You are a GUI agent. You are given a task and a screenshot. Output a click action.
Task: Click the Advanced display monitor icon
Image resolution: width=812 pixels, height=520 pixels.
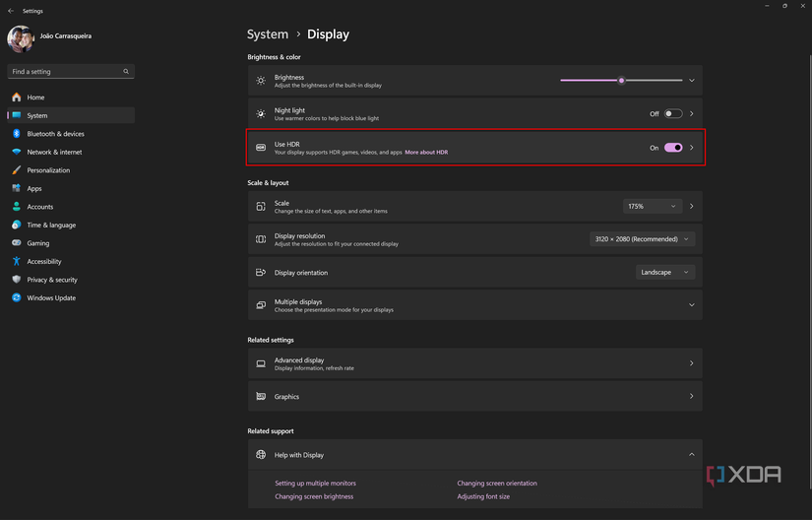tap(261, 363)
